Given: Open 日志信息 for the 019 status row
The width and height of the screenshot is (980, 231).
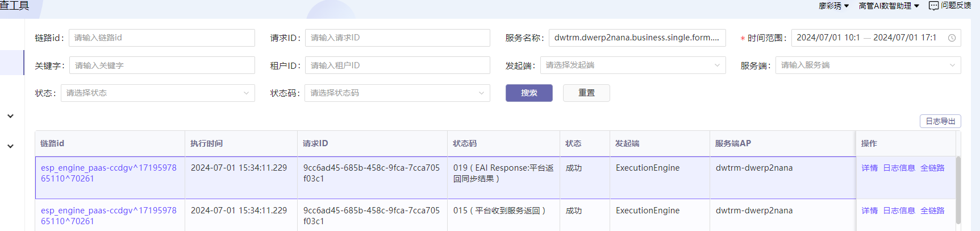Looking at the screenshot, I should coord(899,168).
